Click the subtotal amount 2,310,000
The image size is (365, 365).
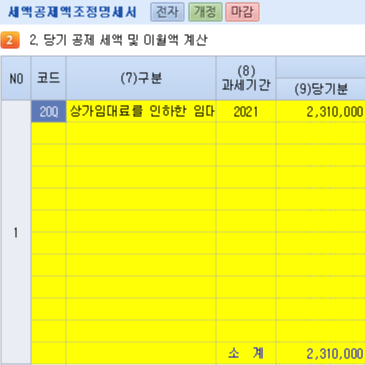point(321,353)
